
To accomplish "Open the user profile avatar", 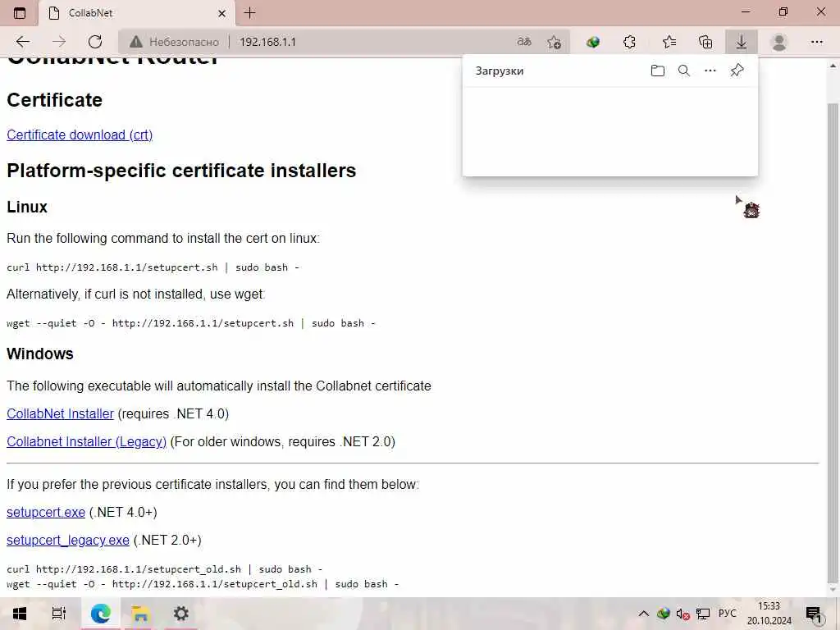I will pos(779,42).
